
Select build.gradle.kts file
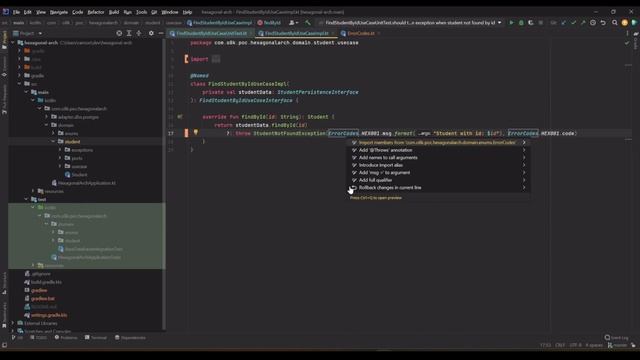click(x=43, y=282)
